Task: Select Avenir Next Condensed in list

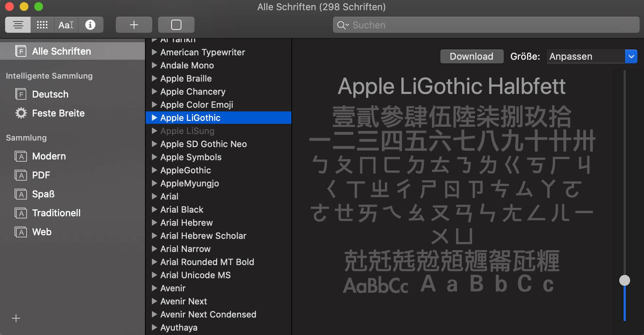Action: [208, 314]
